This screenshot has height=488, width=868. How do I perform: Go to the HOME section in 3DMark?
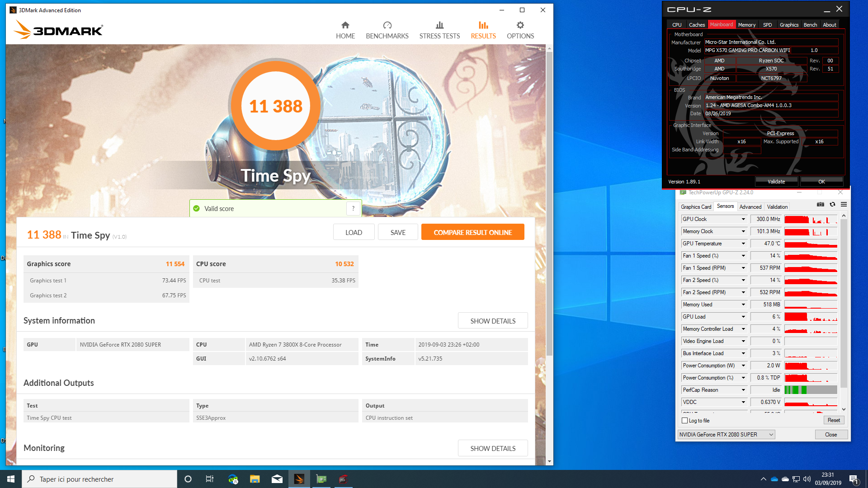pyautogui.click(x=345, y=30)
